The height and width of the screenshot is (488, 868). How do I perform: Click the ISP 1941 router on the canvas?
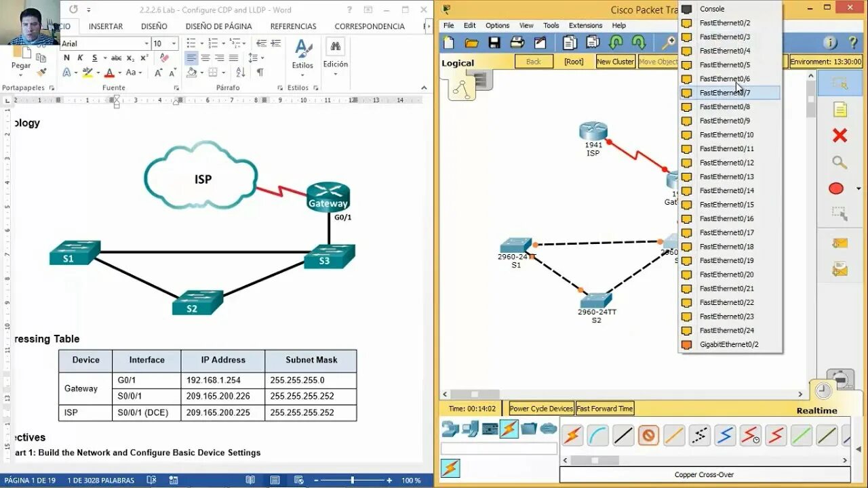pyautogui.click(x=593, y=132)
